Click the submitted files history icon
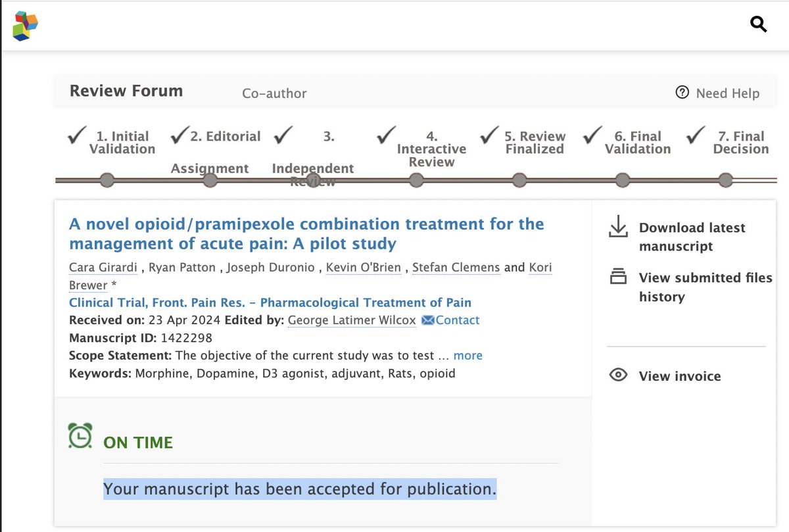This screenshot has height=532, width=789. point(618,278)
